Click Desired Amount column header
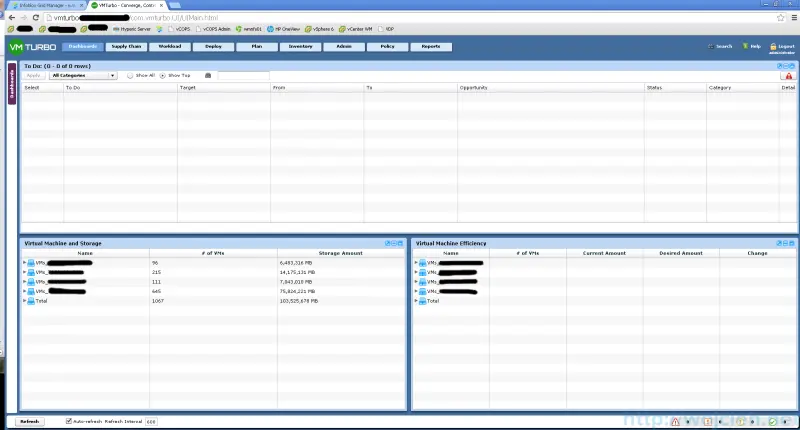 681,253
